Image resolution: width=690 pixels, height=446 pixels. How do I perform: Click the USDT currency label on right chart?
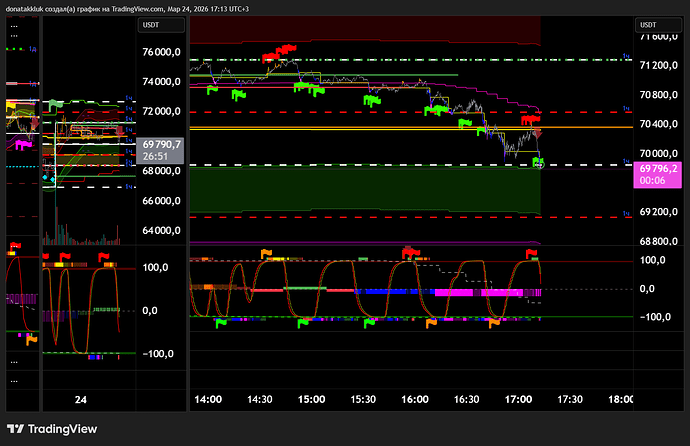(x=649, y=24)
